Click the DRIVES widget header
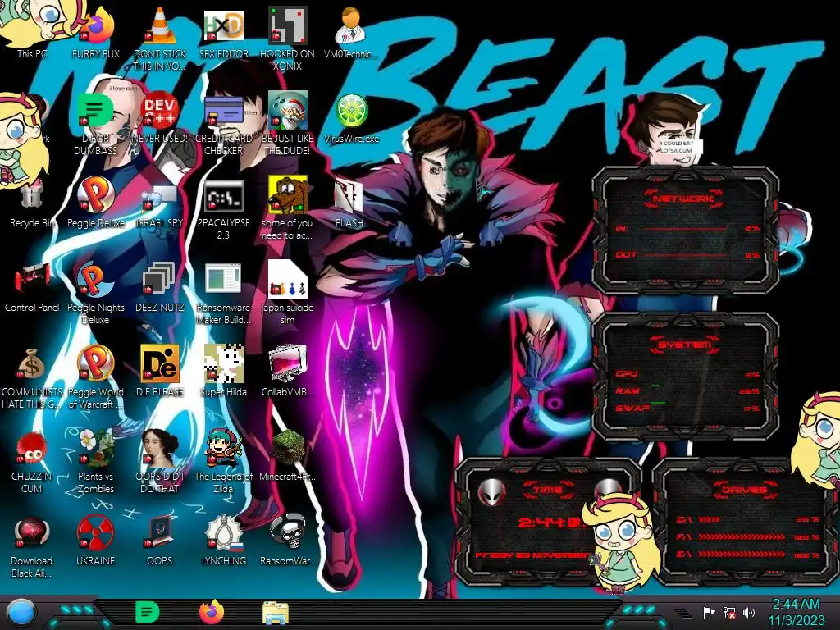The width and height of the screenshot is (840, 630). click(x=743, y=490)
